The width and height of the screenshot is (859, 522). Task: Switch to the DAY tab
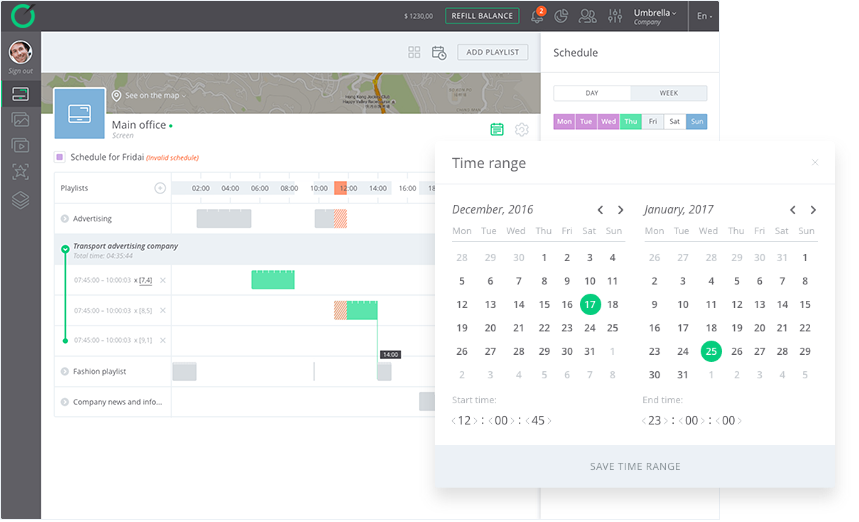[592, 93]
